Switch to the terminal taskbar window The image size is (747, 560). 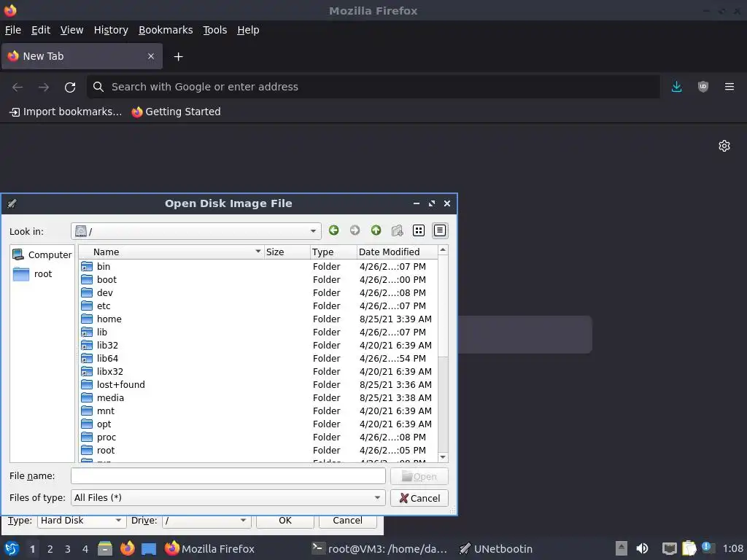pyautogui.click(x=379, y=549)
